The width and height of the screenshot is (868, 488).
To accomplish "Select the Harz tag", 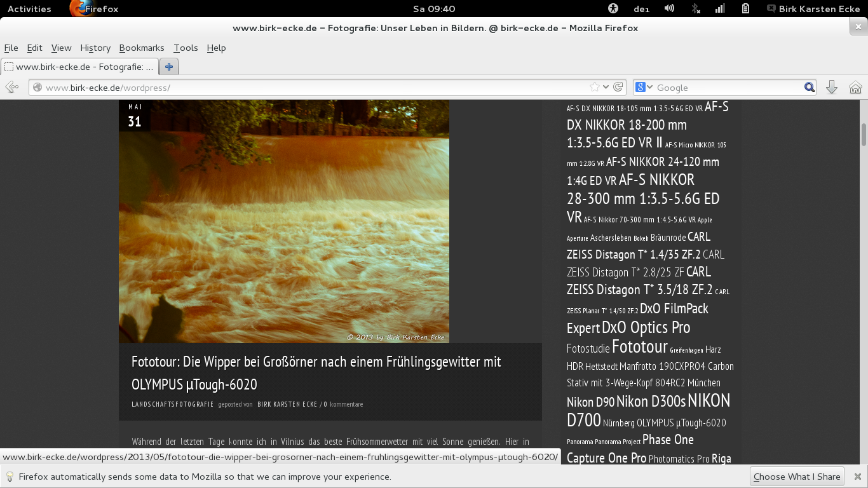I will click(713, 349).
